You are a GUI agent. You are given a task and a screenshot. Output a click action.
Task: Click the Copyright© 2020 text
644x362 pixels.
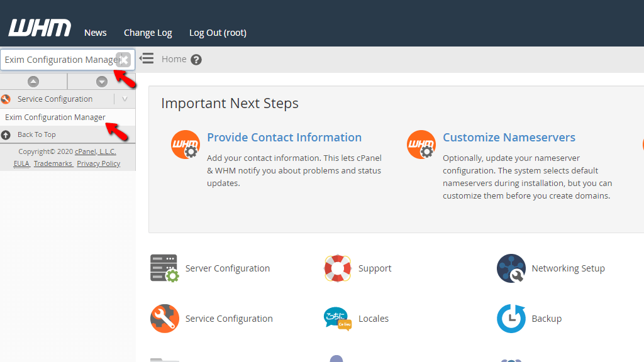pyautogui.click(x=45, y=151)
